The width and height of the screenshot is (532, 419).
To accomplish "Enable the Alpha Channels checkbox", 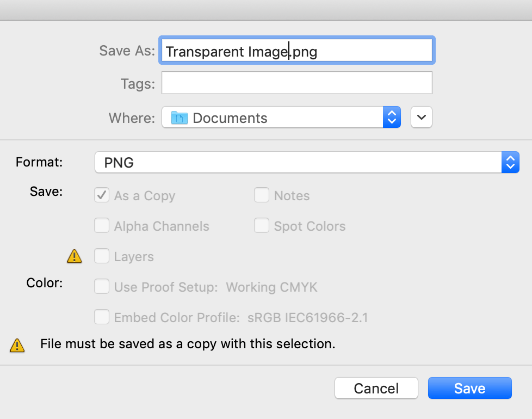I will click(101, 225).
